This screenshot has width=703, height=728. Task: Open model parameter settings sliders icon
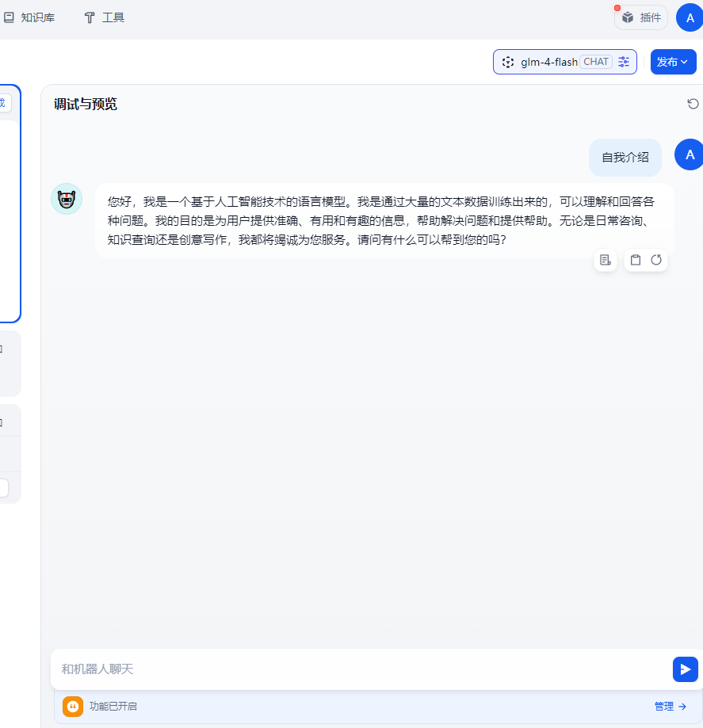624,62
